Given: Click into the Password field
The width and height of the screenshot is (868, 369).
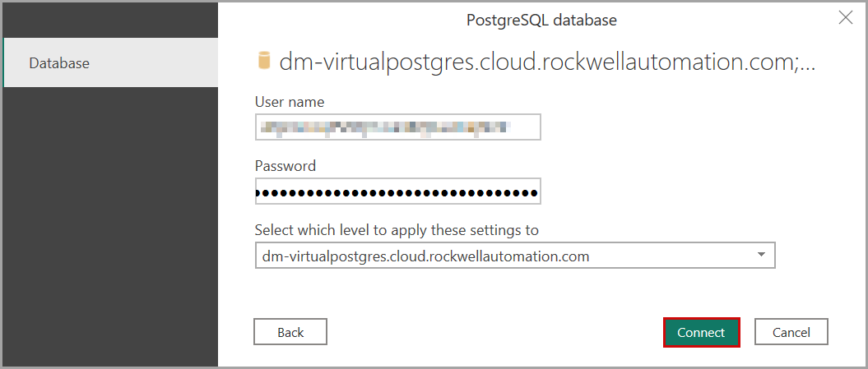Looking at the screenshot, I should (397, 191).
